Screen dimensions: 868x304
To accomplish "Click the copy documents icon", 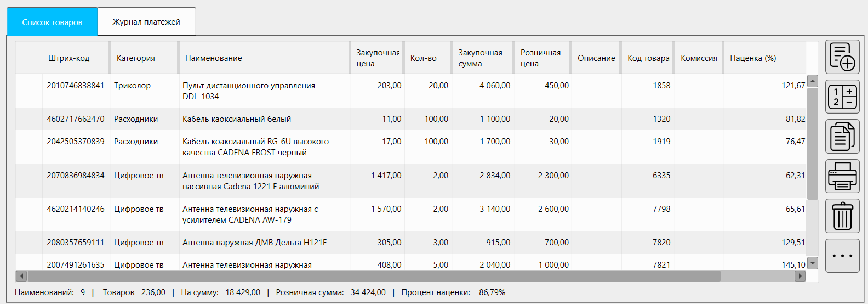I will (842, 137).
